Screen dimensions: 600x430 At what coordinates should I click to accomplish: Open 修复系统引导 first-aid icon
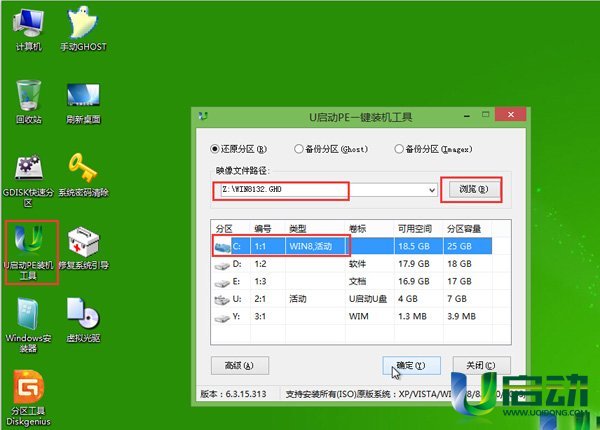click(83, 248)
